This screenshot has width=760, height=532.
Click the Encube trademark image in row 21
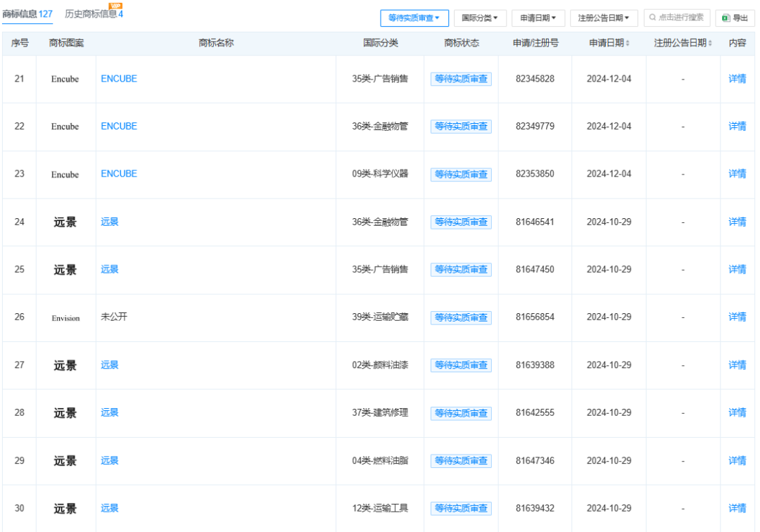(x=65, y=80)
